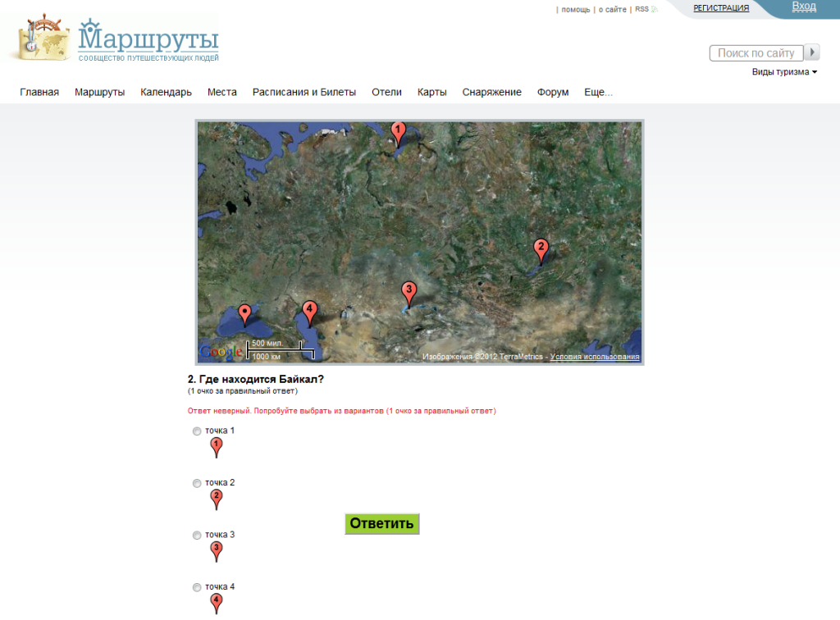The height and width of the screenshot is (620, 840).
Task: Click map marker number 2
Action: (541, 248)
